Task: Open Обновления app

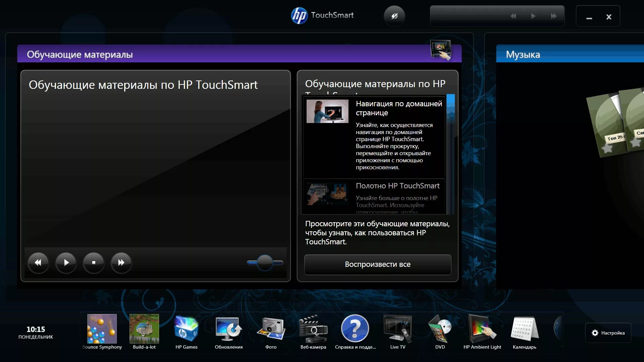Action: click(x=229, y=332)
